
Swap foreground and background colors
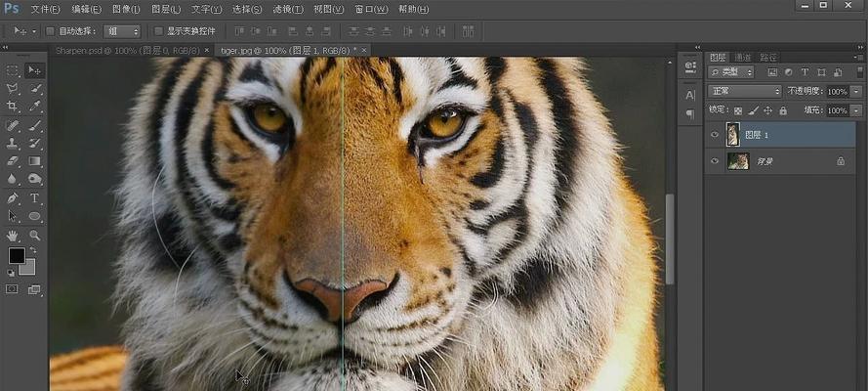32,251
